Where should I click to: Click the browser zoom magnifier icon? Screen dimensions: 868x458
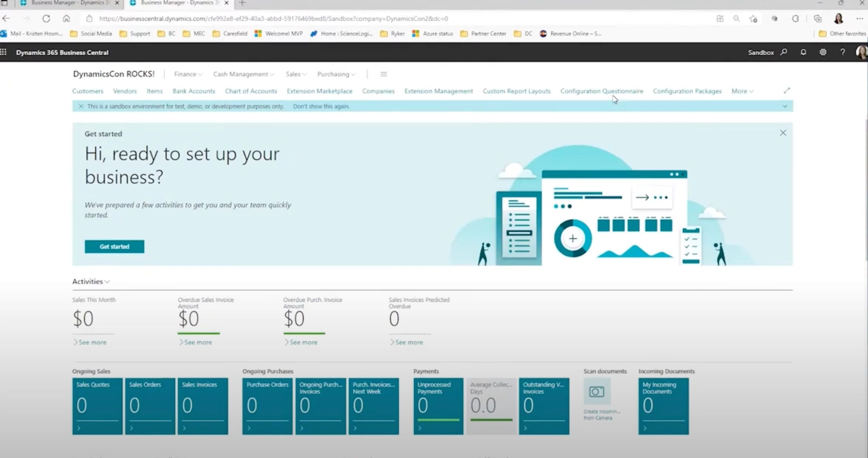click(x=736, y=19)
